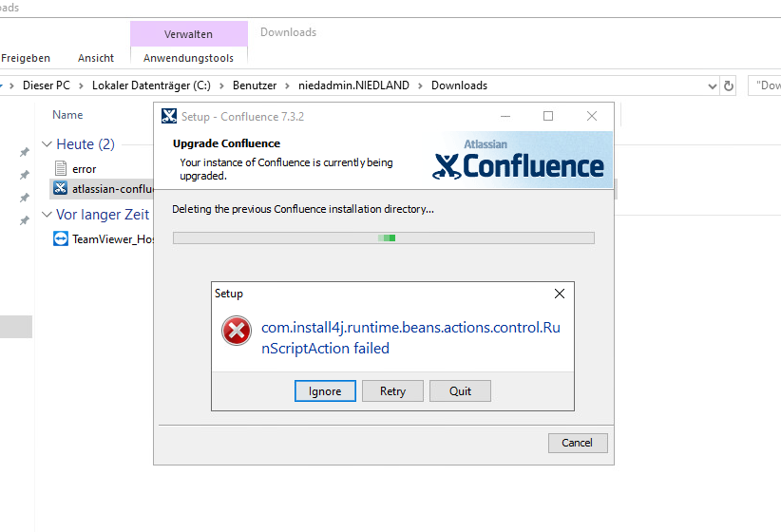Click the red error icon

pyautogui.click(x=236, y=331)
